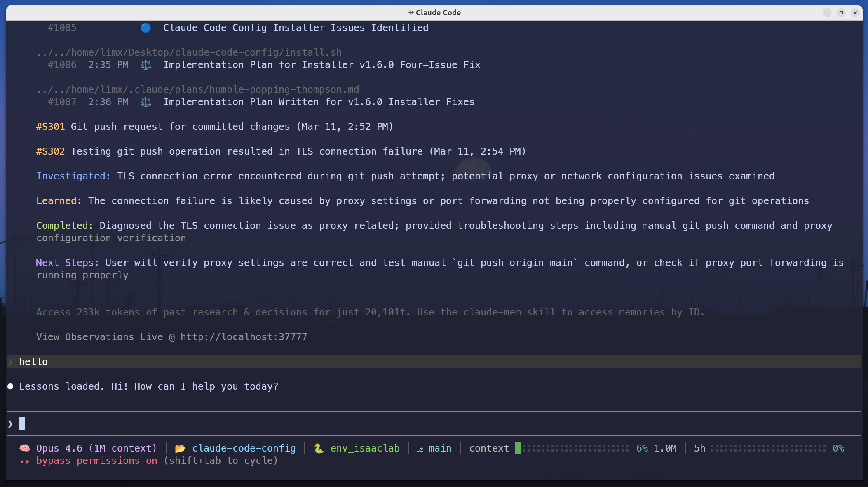Click the 2:35 PM timestamp

108,65
